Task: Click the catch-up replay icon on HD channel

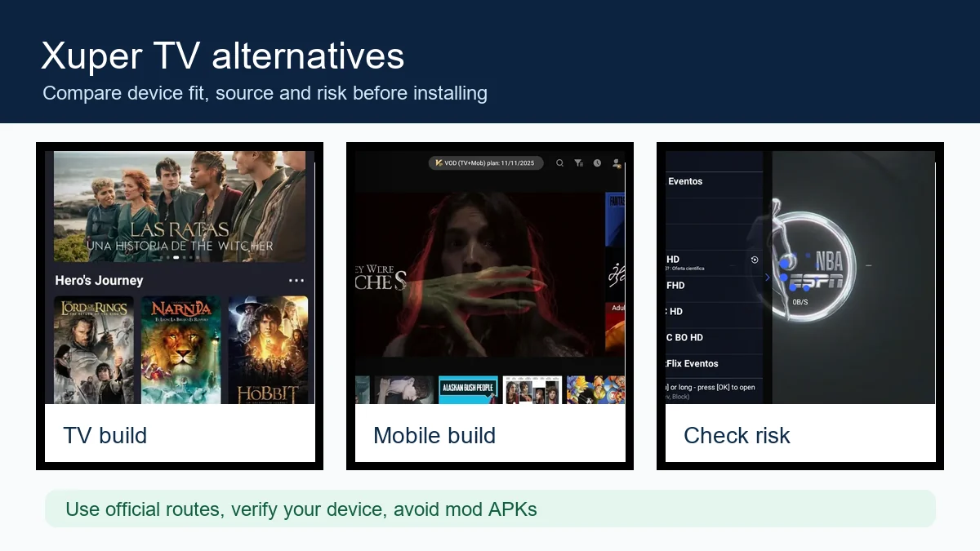Action: [755, 260]
